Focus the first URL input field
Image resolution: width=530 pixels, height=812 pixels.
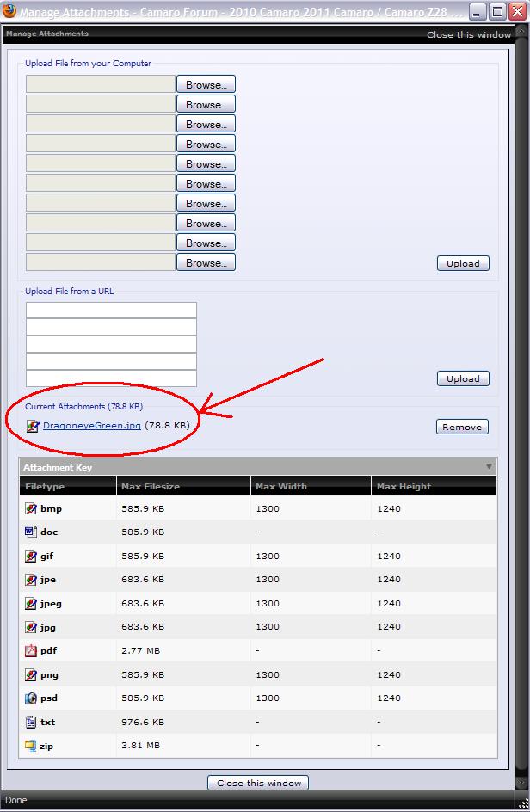pyautogui.click(x=111, y=311)
